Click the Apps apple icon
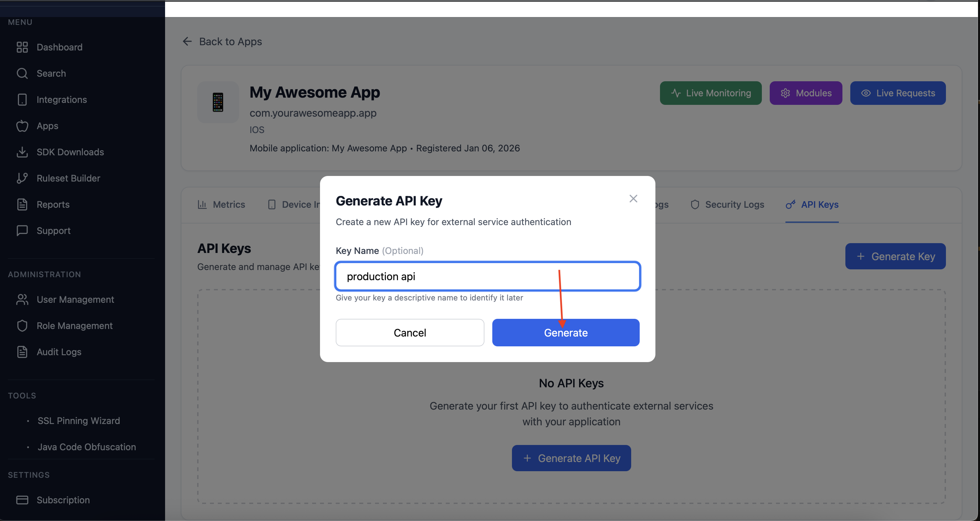980x521 pixels. coord(22,126)
